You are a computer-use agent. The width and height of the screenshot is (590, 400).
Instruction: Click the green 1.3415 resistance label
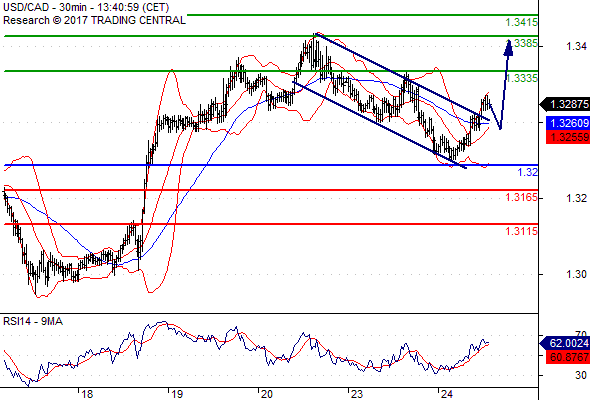[x=522, y=22]
